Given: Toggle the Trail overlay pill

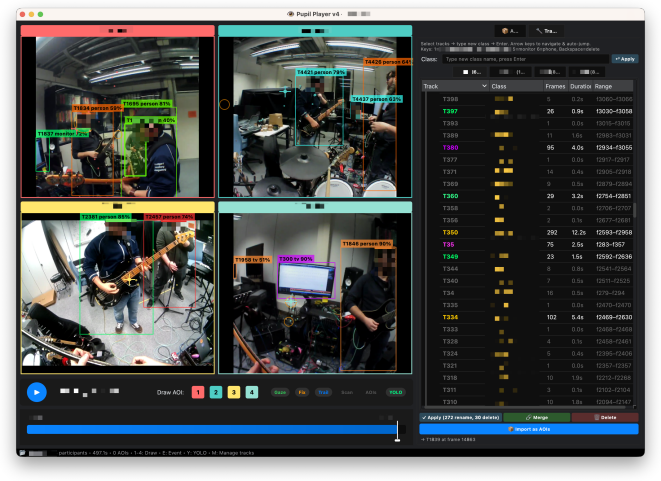Looking at the screenshot, I should point(323,392).
